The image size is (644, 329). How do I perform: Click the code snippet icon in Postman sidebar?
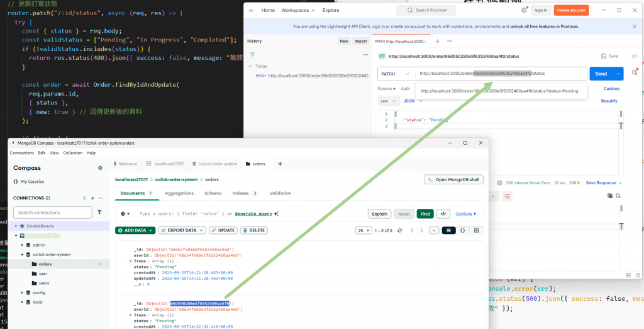[634, 56]
